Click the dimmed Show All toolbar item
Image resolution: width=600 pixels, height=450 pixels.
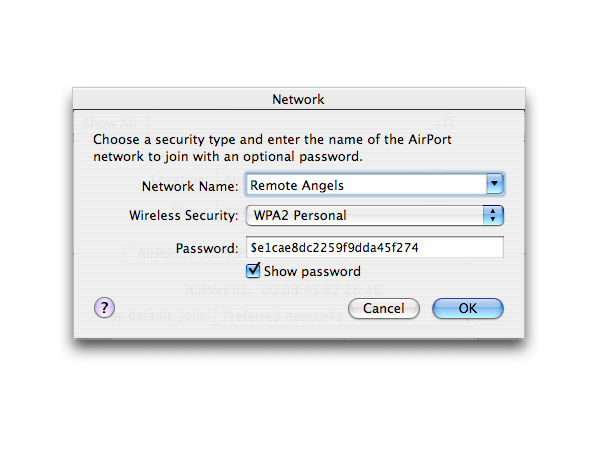point(110,123)
